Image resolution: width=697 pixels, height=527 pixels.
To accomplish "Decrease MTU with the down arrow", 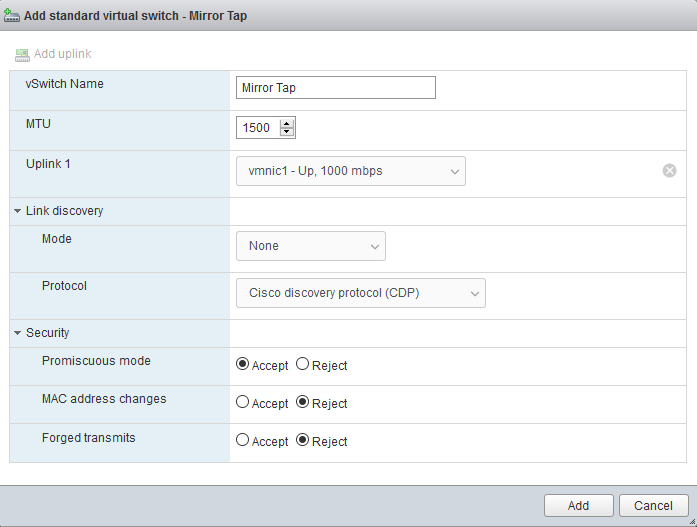I will coord(288,132).
